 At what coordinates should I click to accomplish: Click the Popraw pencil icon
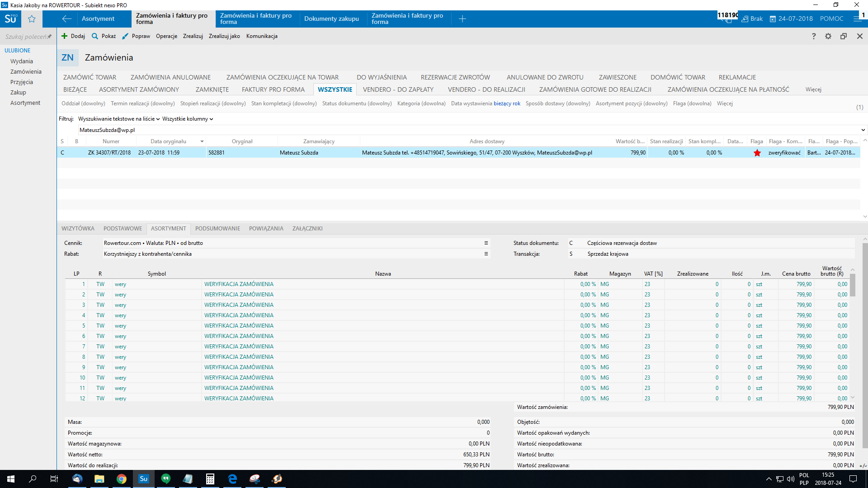coord(125,36)
